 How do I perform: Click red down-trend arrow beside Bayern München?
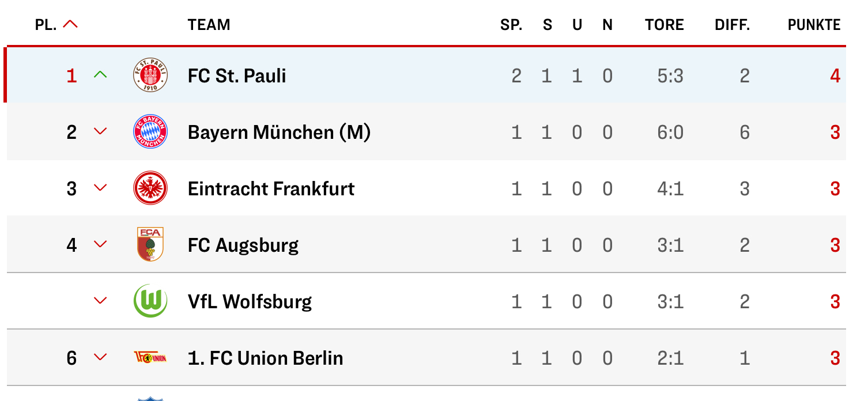(x=101, y=132)
